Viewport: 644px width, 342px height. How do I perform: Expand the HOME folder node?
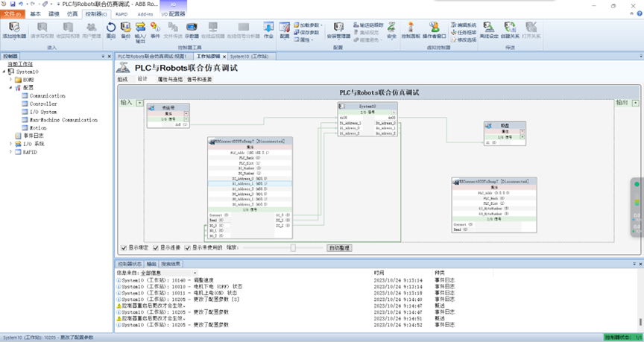point(10,80)
